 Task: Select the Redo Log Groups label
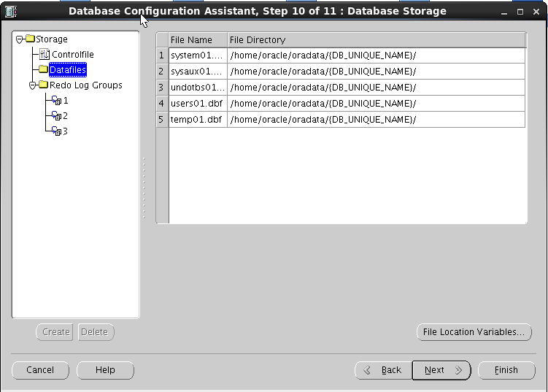click(86, 85)
